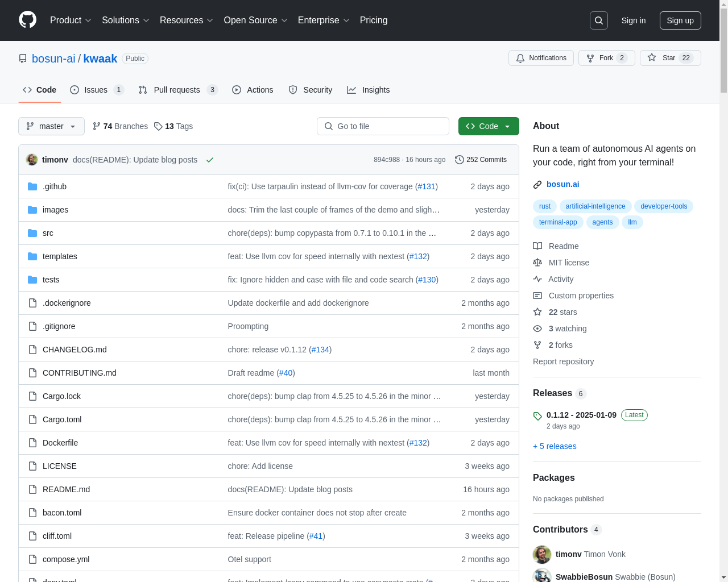Click the terminal-app topic tag

coord(558,222)
